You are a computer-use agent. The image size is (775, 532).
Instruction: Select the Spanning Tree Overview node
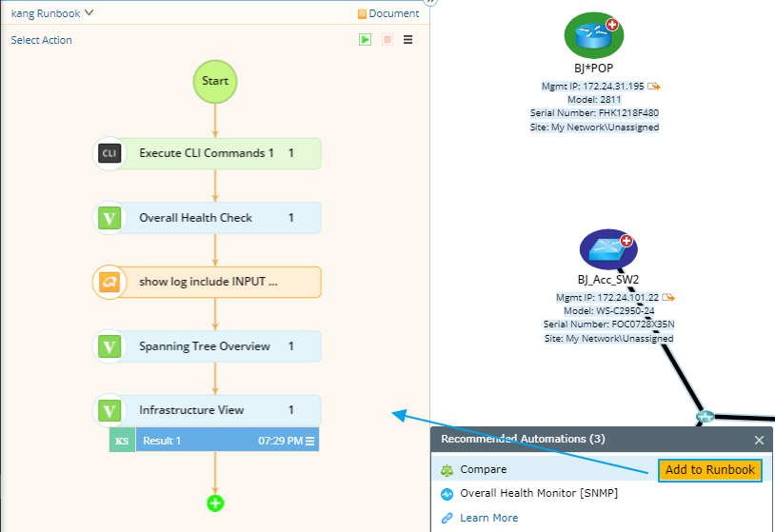216,346
